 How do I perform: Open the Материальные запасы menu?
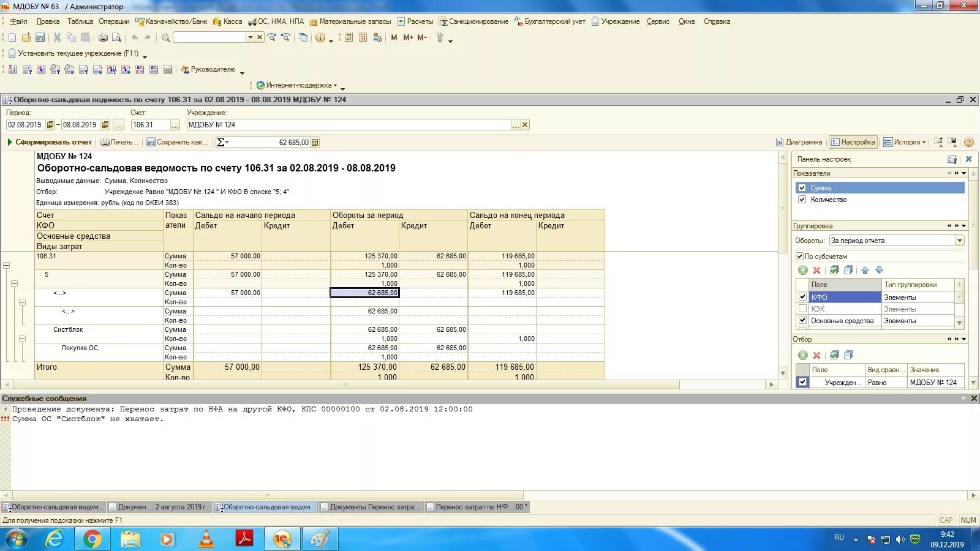click(350, 21)
